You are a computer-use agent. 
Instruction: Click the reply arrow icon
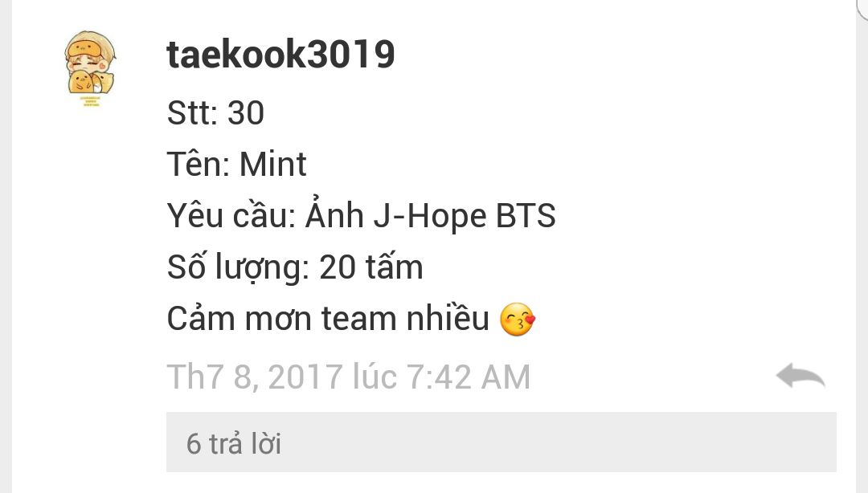coord(800,377)
